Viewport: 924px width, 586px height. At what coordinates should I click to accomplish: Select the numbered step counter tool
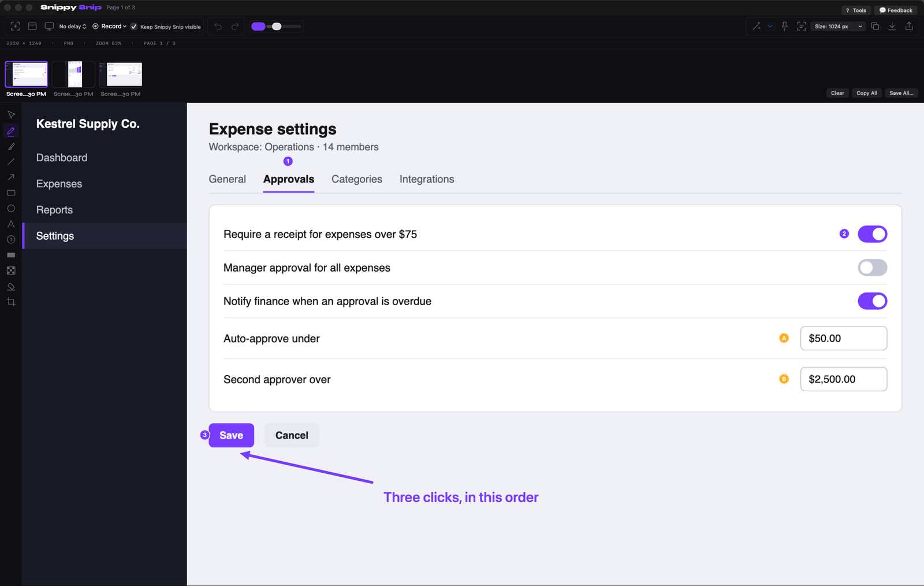coord(11,240)
